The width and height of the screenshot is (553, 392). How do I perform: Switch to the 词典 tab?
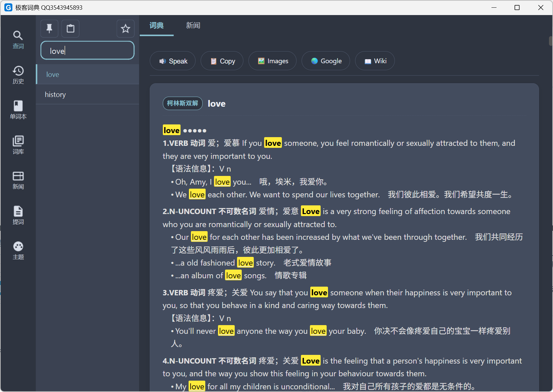(x=156, y=25)
